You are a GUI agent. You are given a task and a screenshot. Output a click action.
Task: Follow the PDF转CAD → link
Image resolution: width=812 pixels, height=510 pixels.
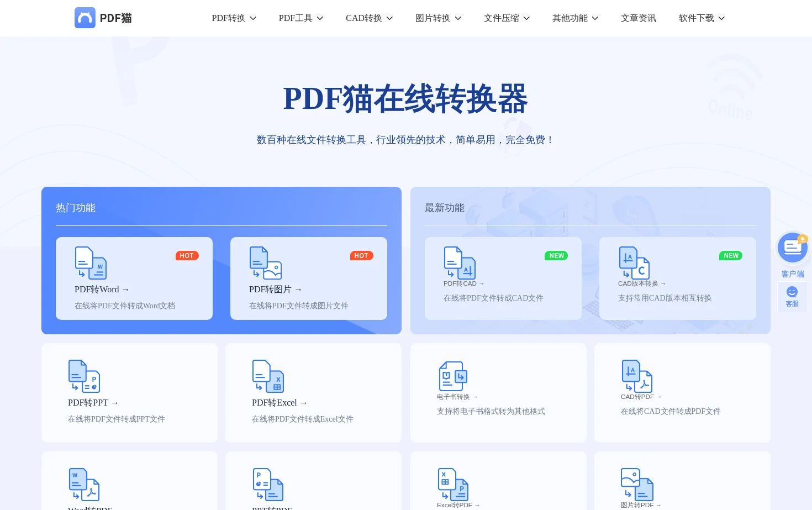[x=463, y=283]
